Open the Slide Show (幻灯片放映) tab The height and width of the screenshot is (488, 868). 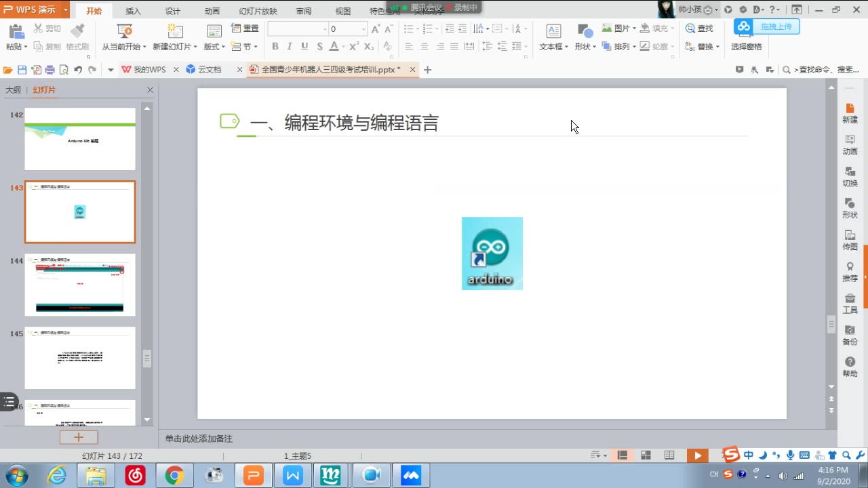[x=258, y=11]
